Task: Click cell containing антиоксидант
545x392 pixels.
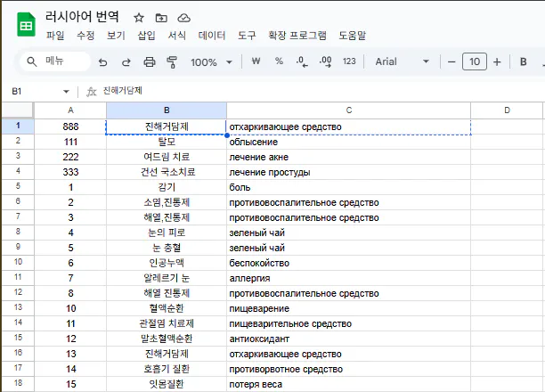Action: (x=348, y=339)
